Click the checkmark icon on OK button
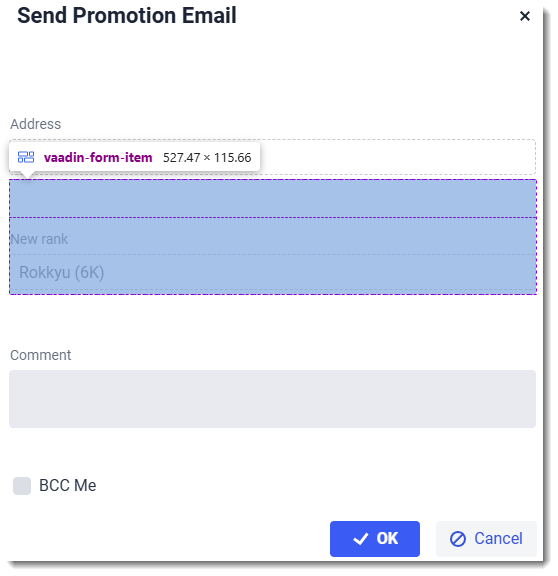 click(x=360, y=539)
